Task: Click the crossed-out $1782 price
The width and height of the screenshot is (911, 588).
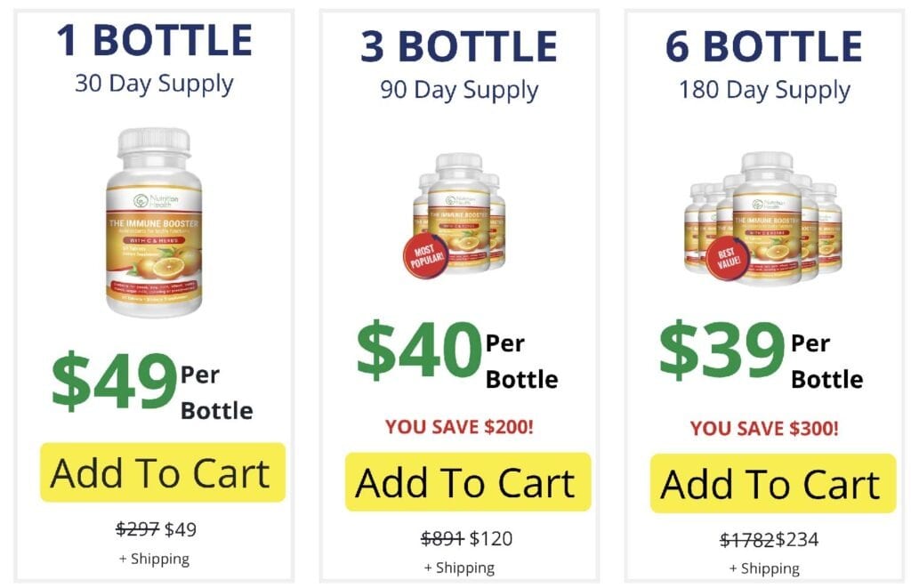Action: (x=747, y=540)
